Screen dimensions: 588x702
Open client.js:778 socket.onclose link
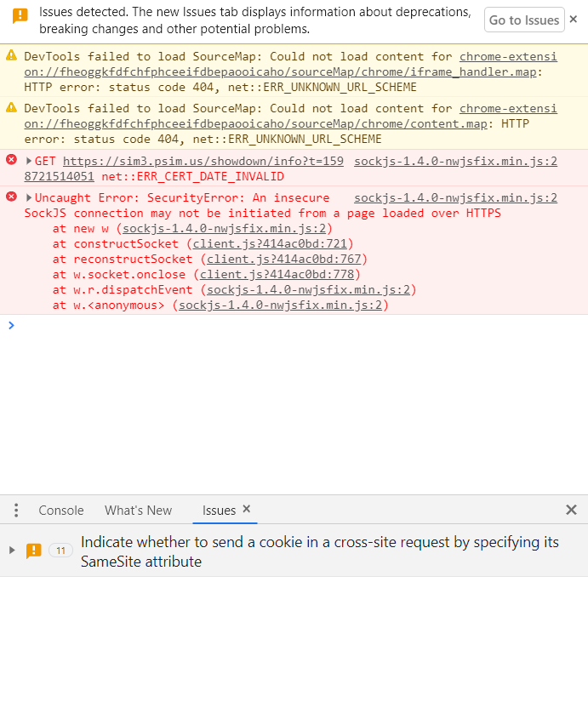(277, 274)
